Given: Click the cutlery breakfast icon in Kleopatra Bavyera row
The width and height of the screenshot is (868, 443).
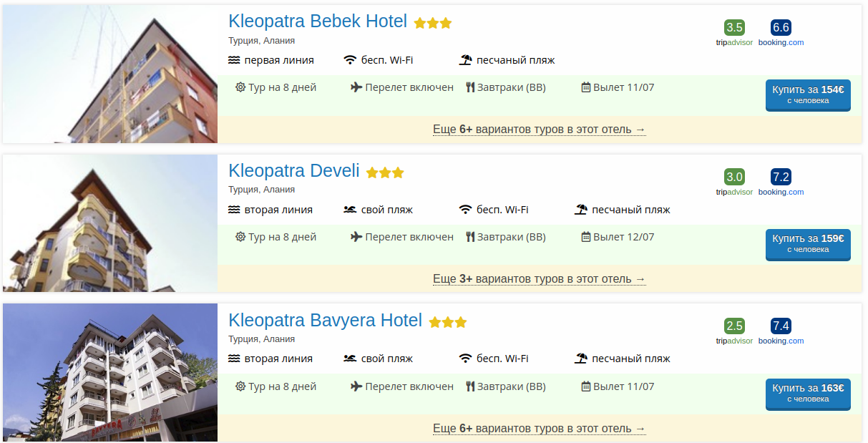Looking at the screenshot, I should coord(470,386).
